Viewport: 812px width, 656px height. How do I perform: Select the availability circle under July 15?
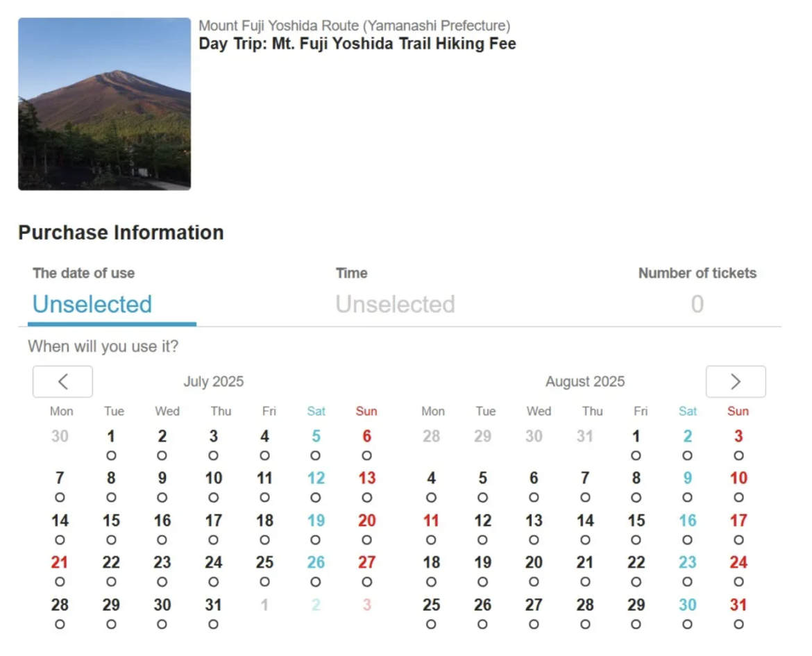111,540
